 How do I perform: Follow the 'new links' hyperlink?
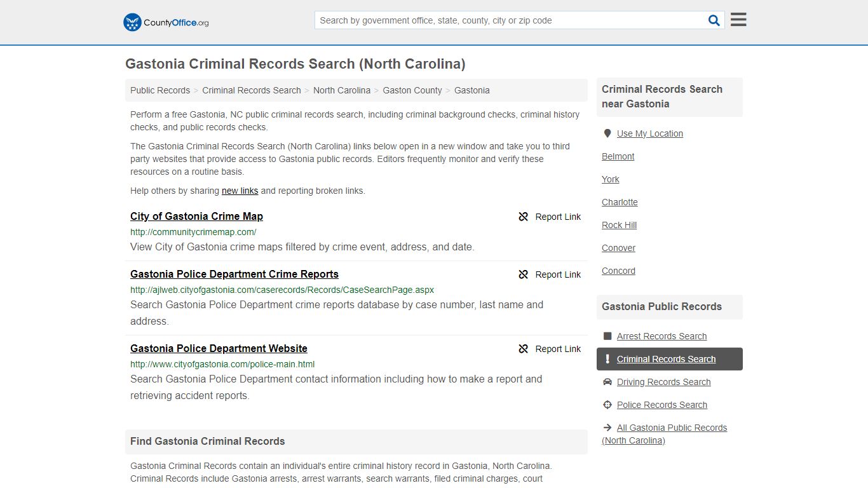240,191
